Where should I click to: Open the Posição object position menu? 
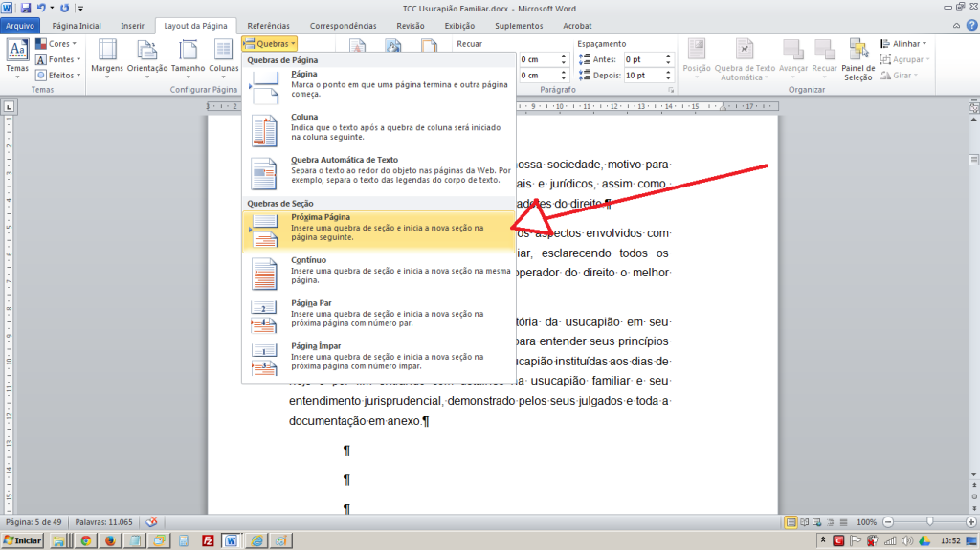click(x=697, y=58)
